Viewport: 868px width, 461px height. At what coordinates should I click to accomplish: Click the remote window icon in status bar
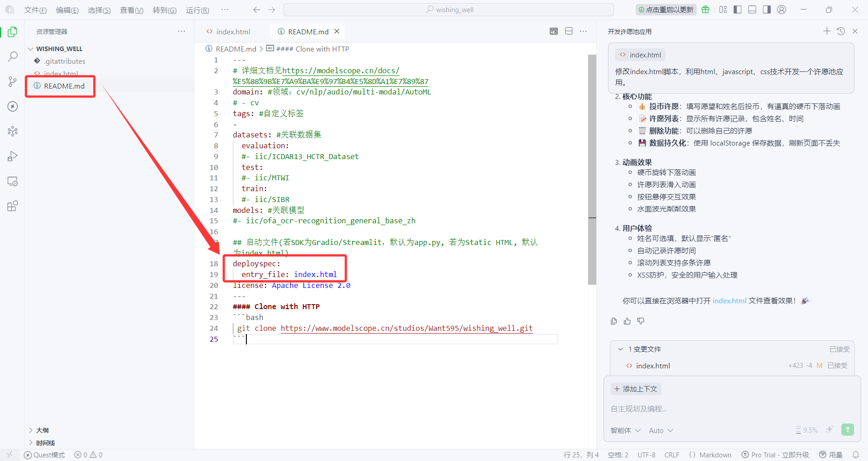pos(9,455)
